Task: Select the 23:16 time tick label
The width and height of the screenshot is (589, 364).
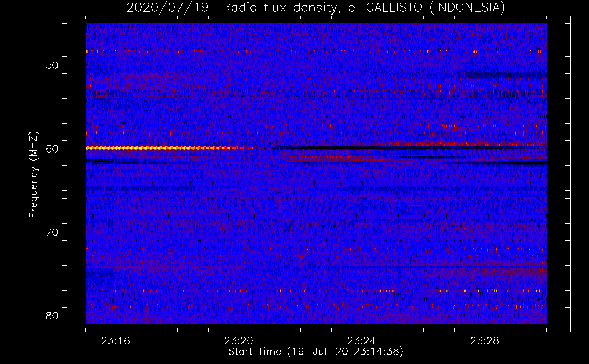Action: 116,341
